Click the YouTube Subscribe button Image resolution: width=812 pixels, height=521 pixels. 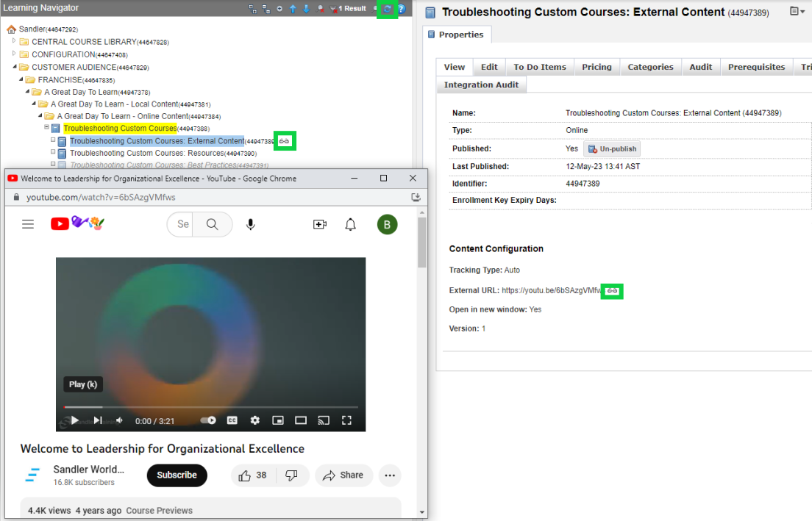point(177,475)
